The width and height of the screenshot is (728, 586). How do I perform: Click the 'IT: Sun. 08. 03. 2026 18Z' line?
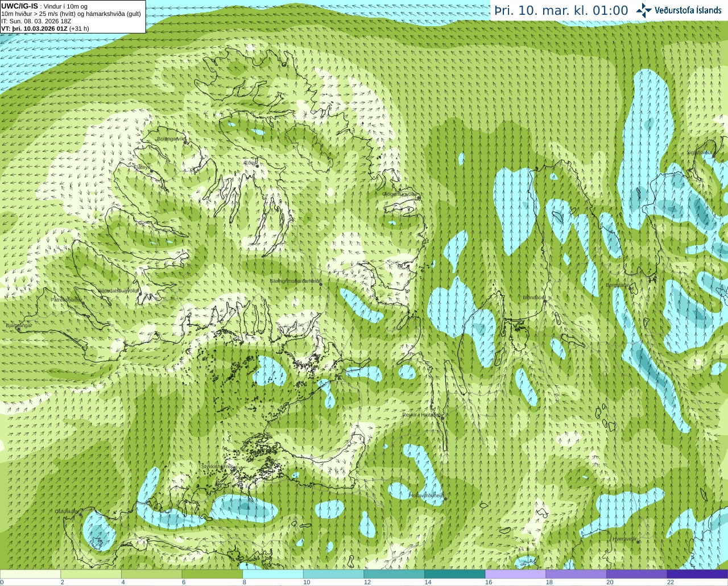[36, 21]
